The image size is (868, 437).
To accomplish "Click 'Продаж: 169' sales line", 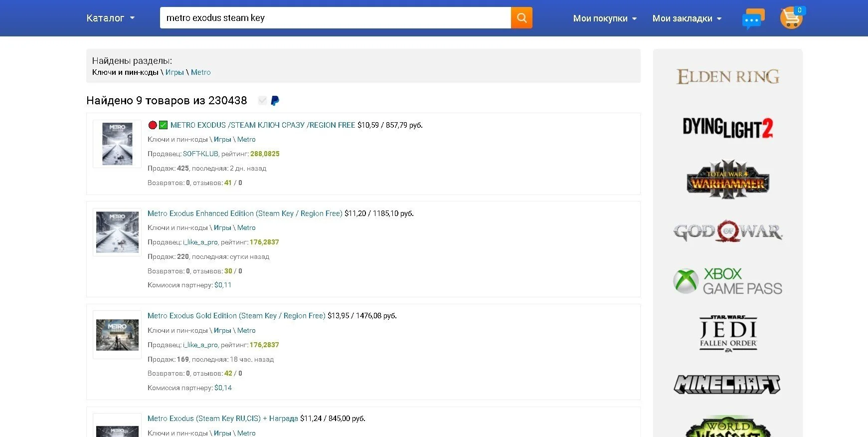I will [210, 360].
